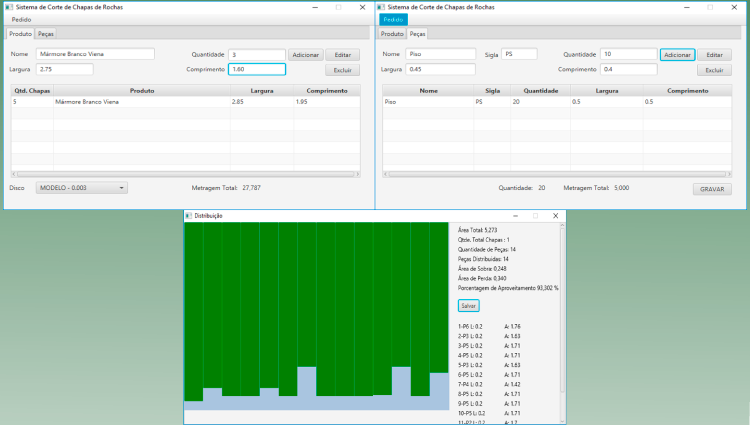Open the Disco model dropdown

pyautogui.click(x=81, y=187)
